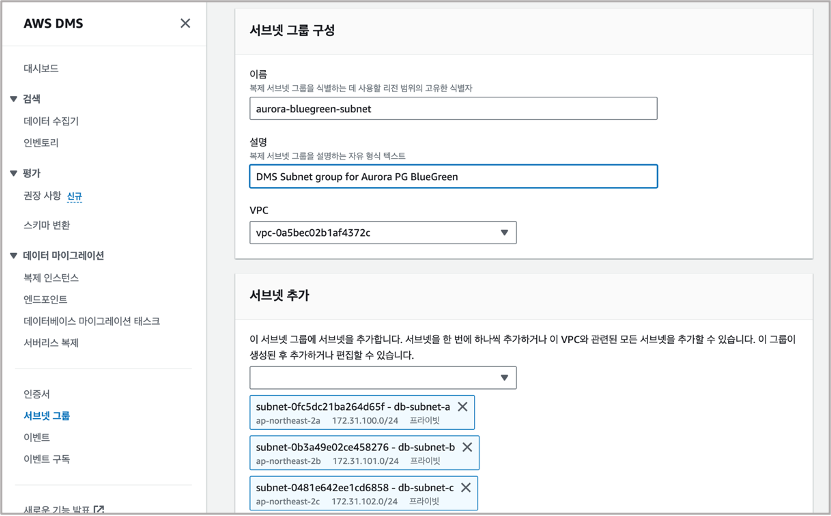Select 서브넷 그룹 in sidebar
Viewport: 831px width, 516px height.
[x=47, y=416]
